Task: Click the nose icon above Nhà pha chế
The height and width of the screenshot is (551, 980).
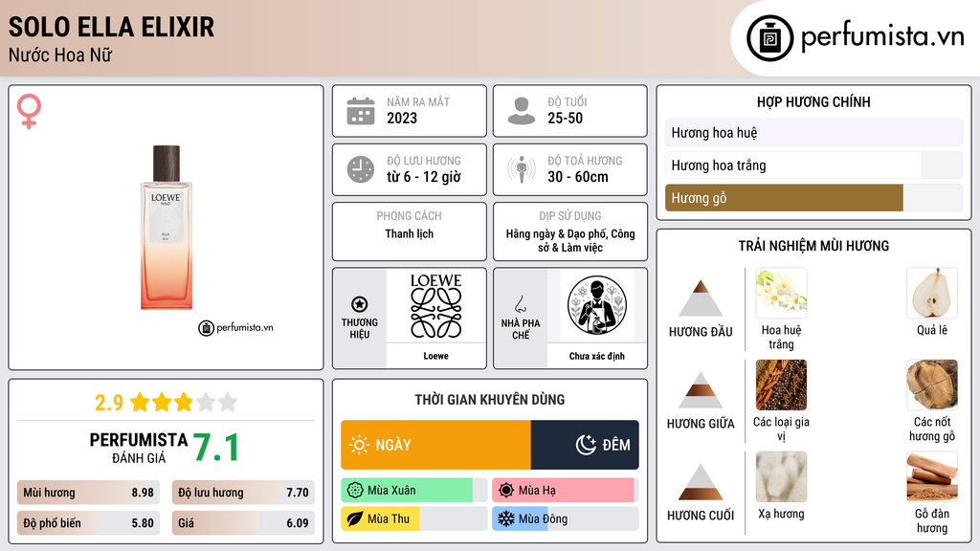Action: (x=520, y=304)
